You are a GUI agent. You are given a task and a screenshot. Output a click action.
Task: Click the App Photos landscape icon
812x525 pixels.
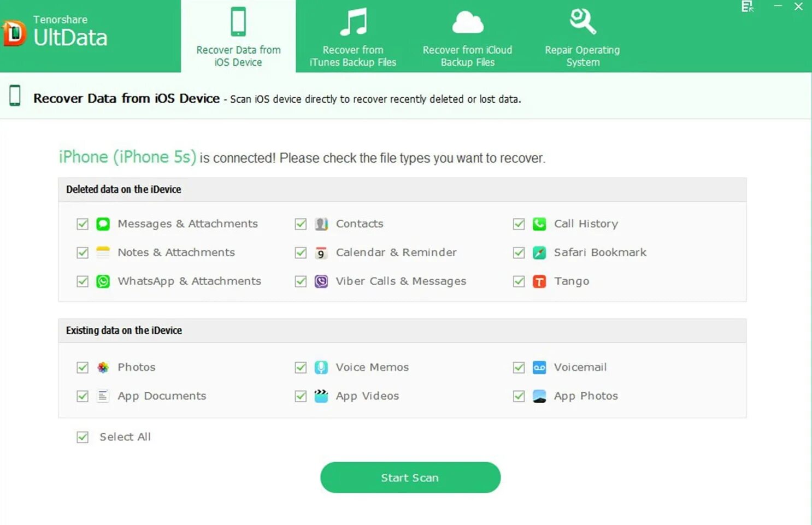click(539, 396)
